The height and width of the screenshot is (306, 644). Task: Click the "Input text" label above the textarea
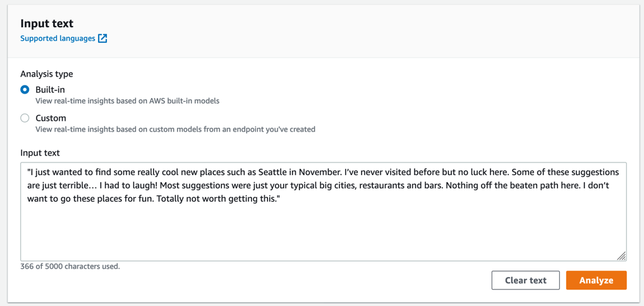pyautogui.click(x=40, y=153)
